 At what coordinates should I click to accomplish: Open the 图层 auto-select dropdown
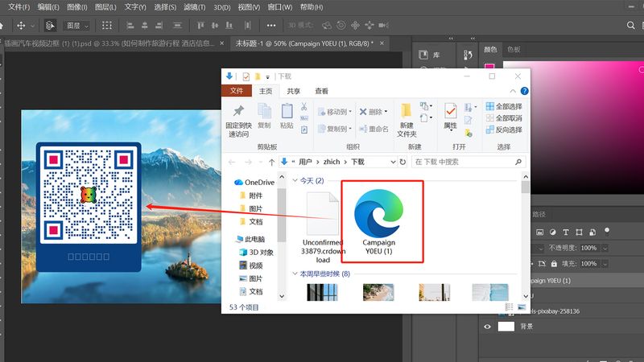76,26
